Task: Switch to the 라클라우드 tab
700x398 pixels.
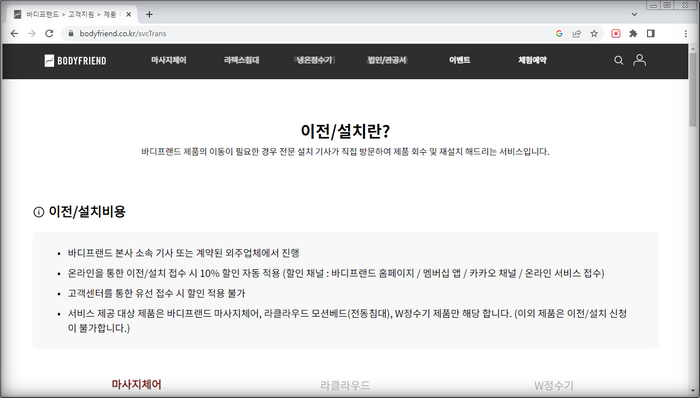Action: [345, 385]
